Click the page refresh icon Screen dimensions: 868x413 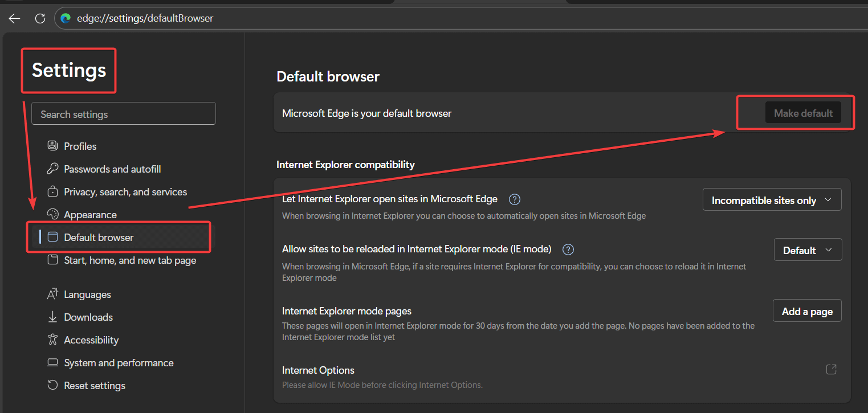[x=40, y=18]
